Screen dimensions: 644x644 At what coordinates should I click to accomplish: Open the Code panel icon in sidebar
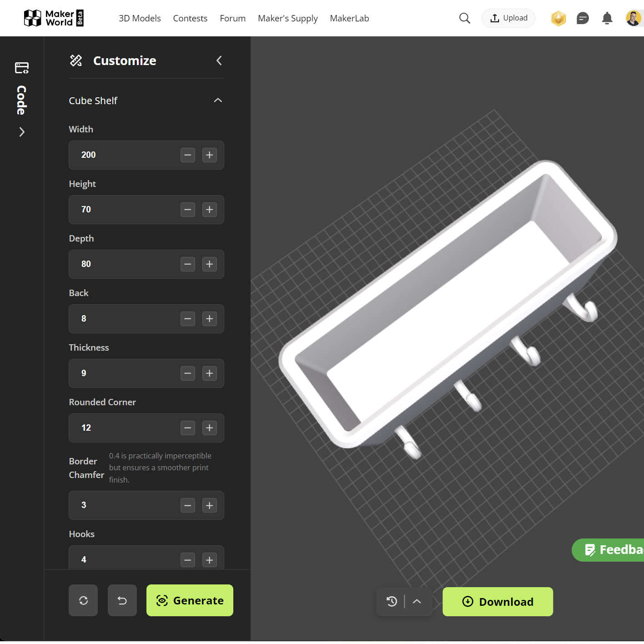(x=22, y=68)
